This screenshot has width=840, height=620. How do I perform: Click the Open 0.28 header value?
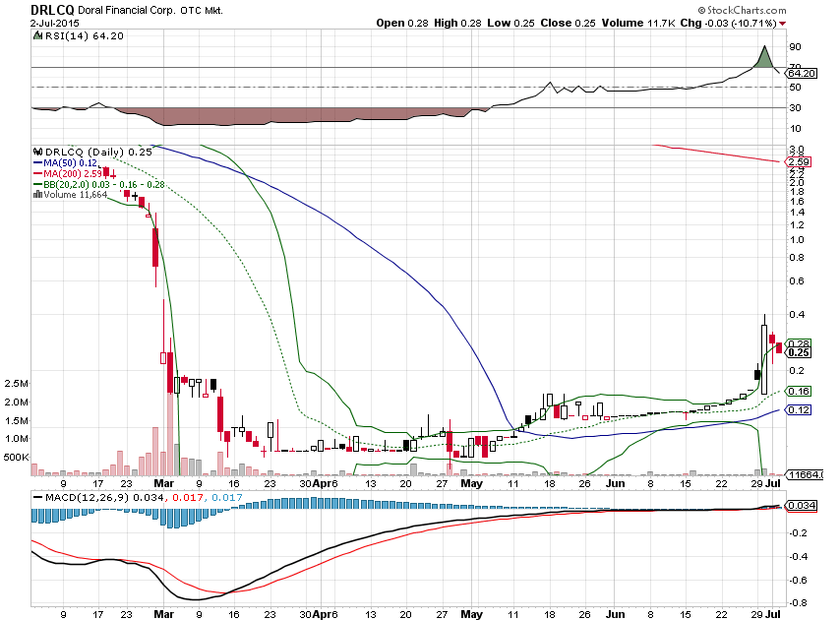401,23
